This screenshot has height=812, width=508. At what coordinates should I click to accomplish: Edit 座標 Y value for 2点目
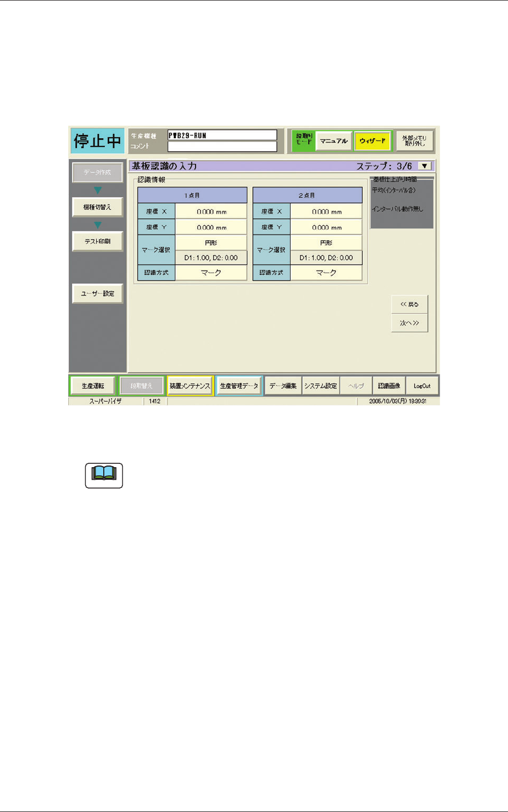[x=327, y=227]
